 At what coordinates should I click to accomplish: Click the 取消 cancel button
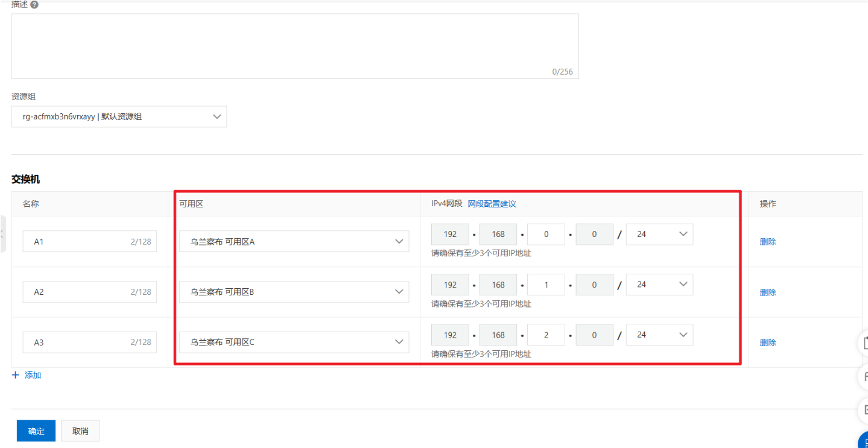[x=80, y=431]
